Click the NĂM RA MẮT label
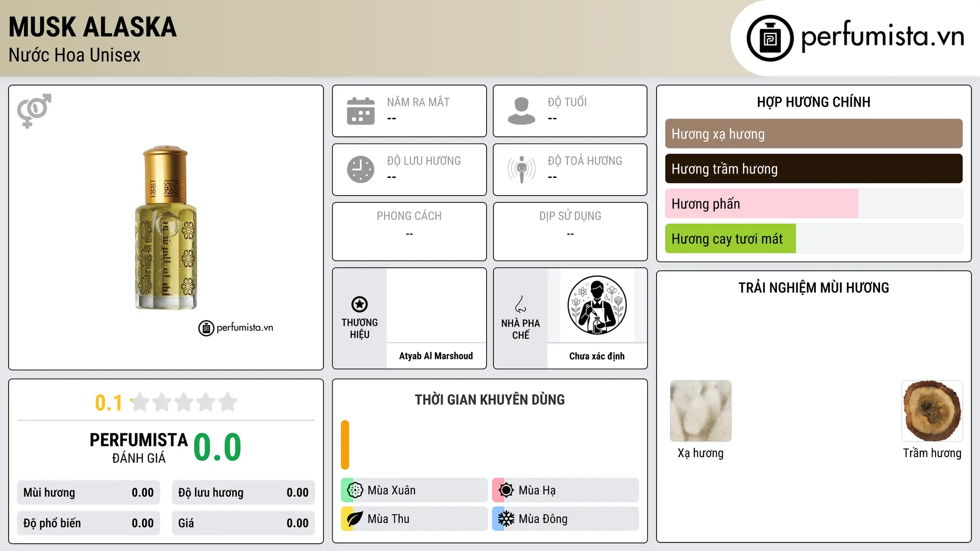 click(418, 102)
